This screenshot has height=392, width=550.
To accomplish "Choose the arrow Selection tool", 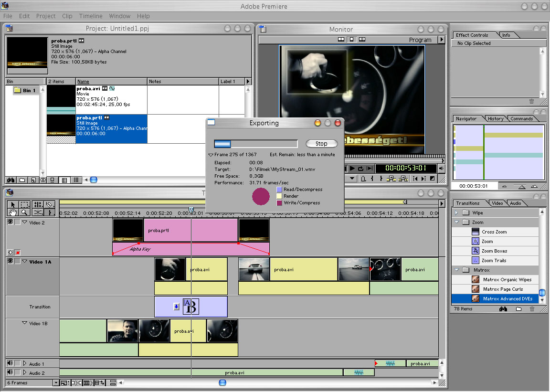I will point(12,204).
